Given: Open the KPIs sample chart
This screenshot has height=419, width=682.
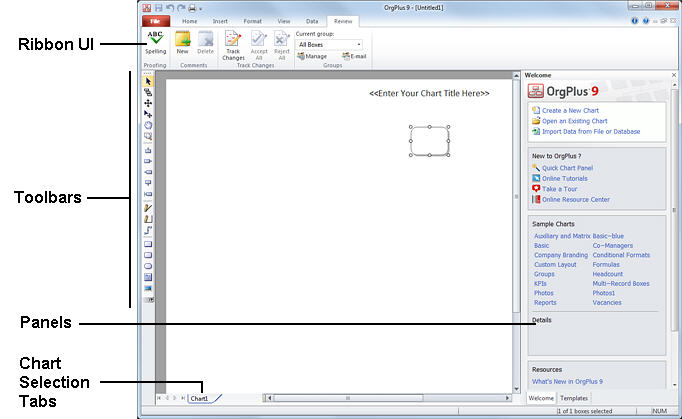Looking at the screenshot, I should pyautogui.click(x=540, y=284).
